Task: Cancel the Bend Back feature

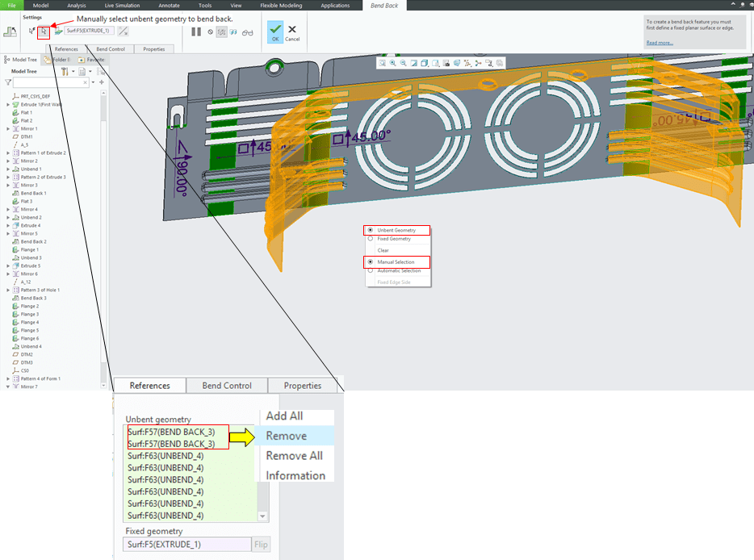Action: (x=292, y=32)
